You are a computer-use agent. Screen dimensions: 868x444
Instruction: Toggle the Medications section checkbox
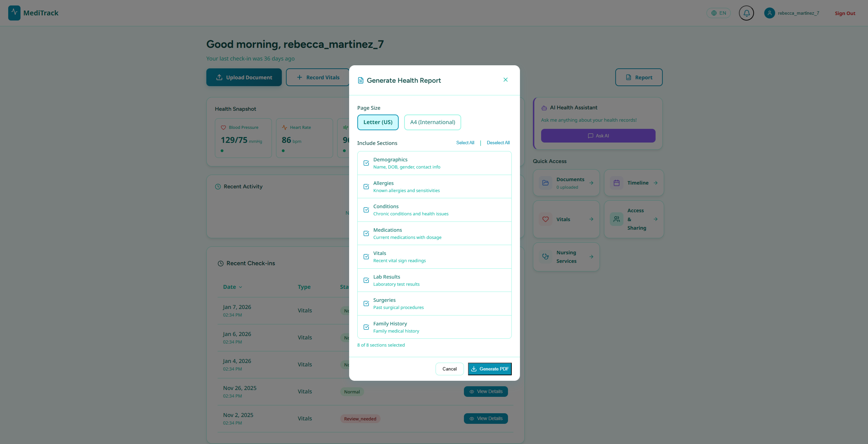[x=366, y=233]
